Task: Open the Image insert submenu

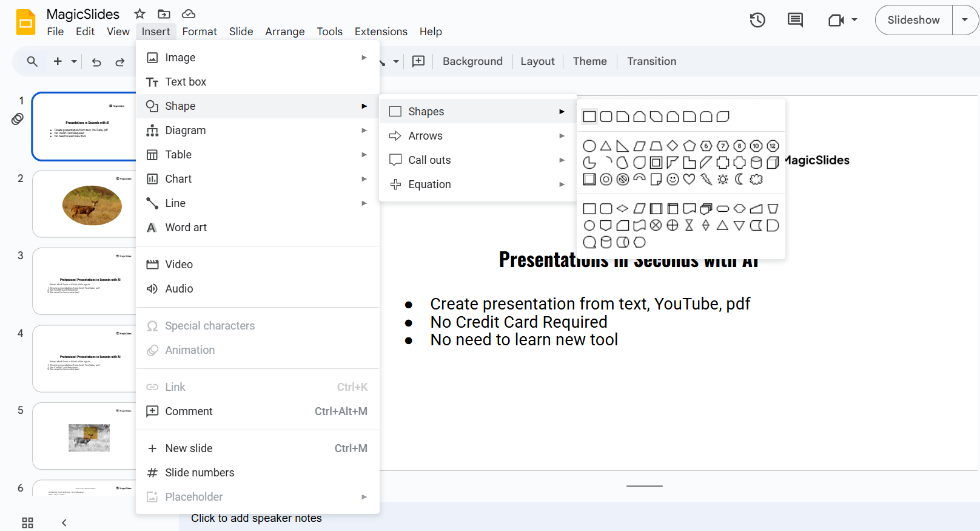Action: point(258,58)
